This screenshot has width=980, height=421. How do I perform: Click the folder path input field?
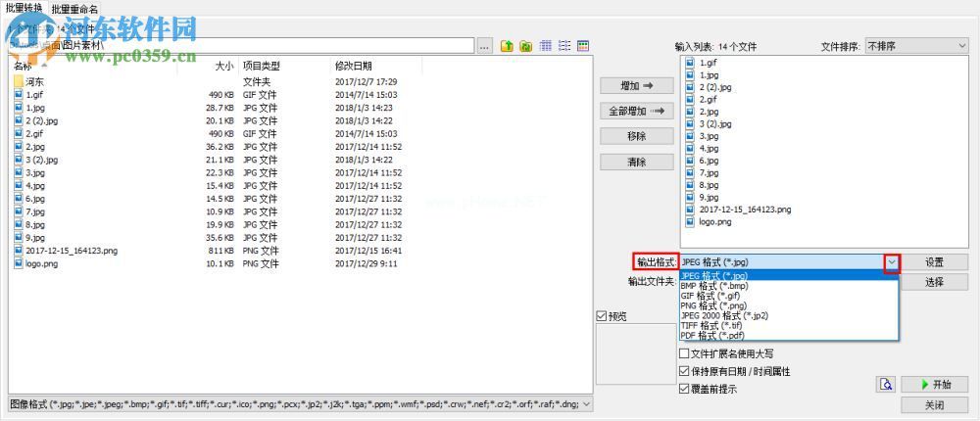point(242,46)
